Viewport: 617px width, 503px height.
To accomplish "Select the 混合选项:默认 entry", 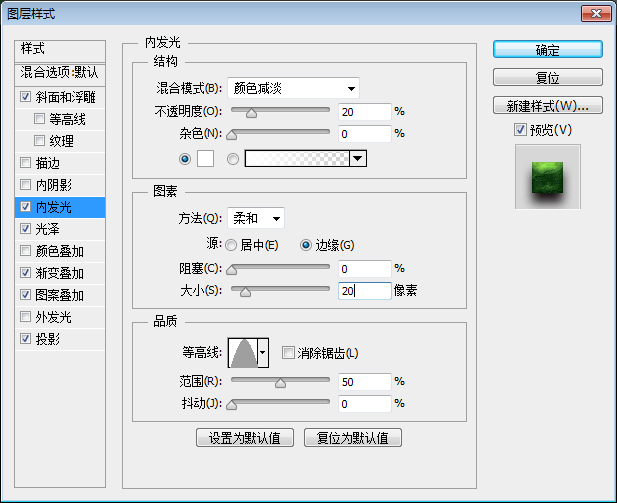I will coord(60,74).
